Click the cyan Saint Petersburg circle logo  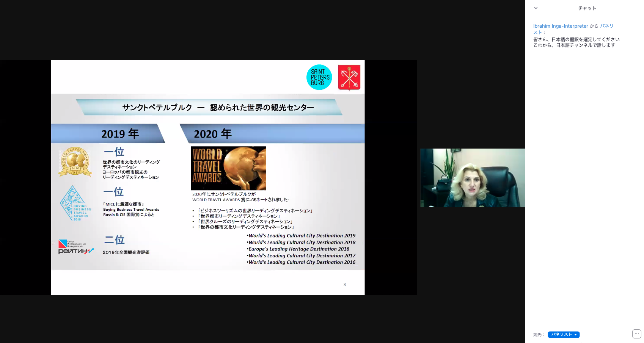tap(319, 77)
